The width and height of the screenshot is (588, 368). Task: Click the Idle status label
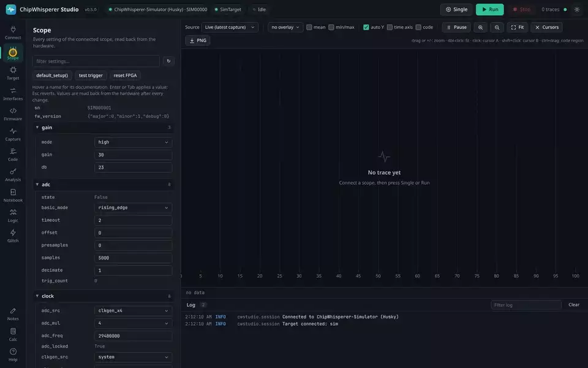point(260,9)
